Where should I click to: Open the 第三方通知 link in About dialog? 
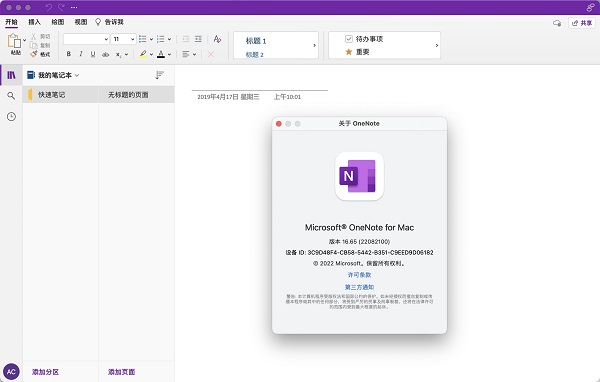359,287
